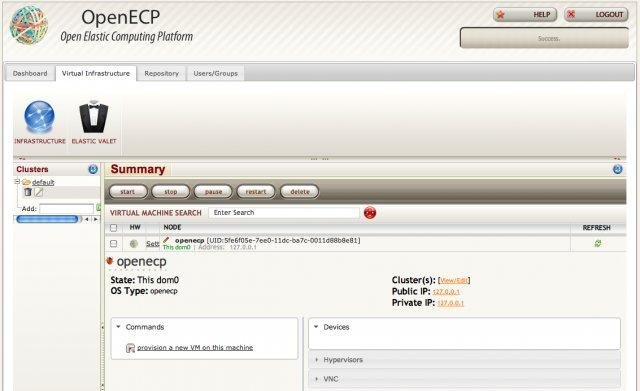Click the blue icon beside Clusters heading
The height and width of the screenshot is (391, 640).
pyautogui.click(x=93, y=169)
